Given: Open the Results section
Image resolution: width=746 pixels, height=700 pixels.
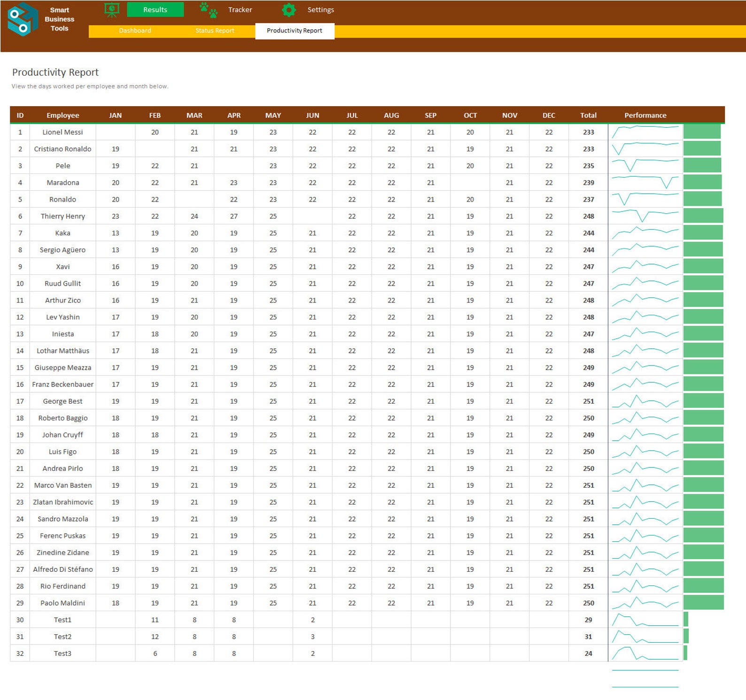Looking at the screenshot, I should pyautogui.click(x=155, y=10).
